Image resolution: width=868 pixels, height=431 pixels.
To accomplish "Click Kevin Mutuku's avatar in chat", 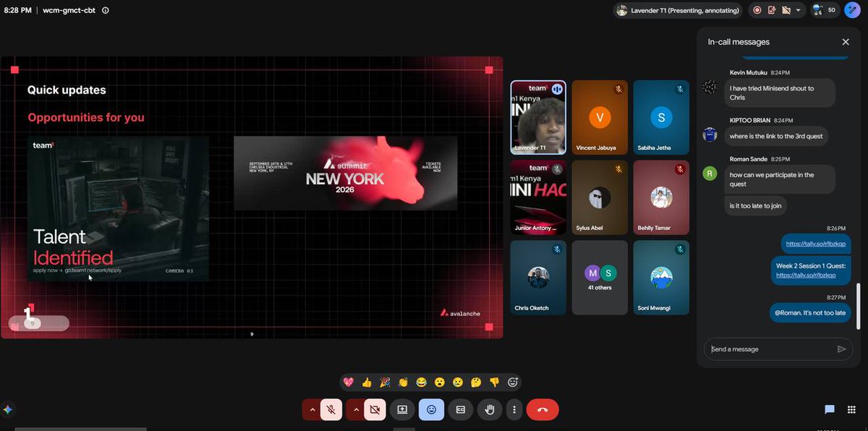I will click(x=710, y=88).
